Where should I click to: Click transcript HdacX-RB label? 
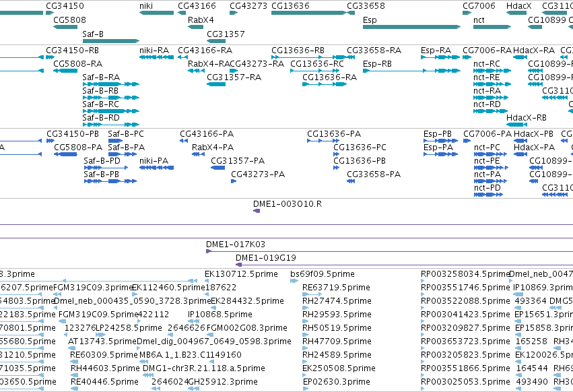point(527,118)
